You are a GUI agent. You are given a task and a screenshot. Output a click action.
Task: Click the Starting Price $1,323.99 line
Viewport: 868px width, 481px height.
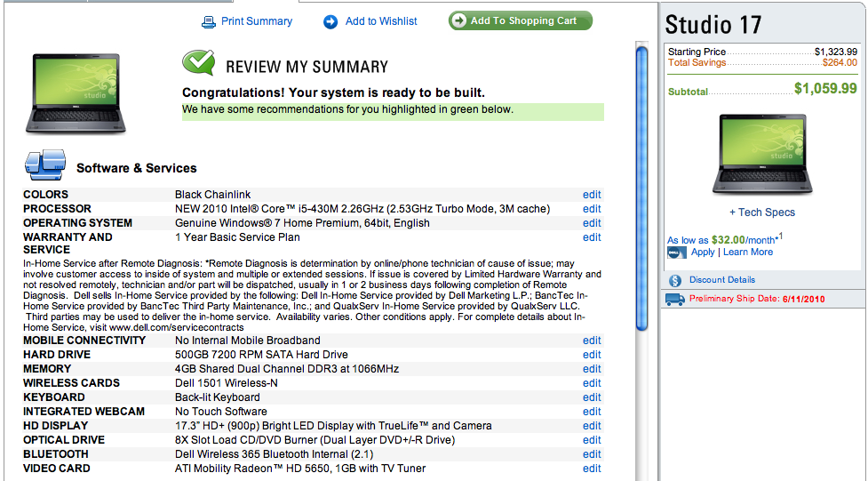click(762, 52)
